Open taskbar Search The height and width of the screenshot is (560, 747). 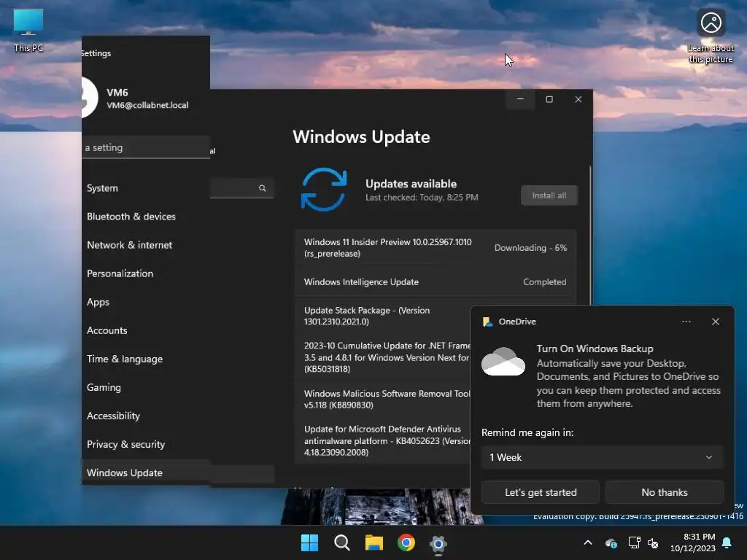coord(341,542)
